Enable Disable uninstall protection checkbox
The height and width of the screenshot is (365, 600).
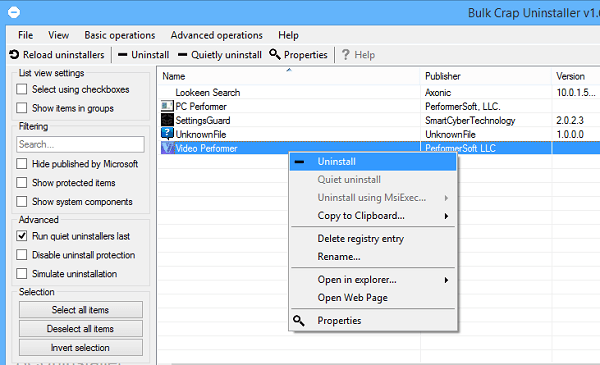pyautogui.click(x=22, y=254)
